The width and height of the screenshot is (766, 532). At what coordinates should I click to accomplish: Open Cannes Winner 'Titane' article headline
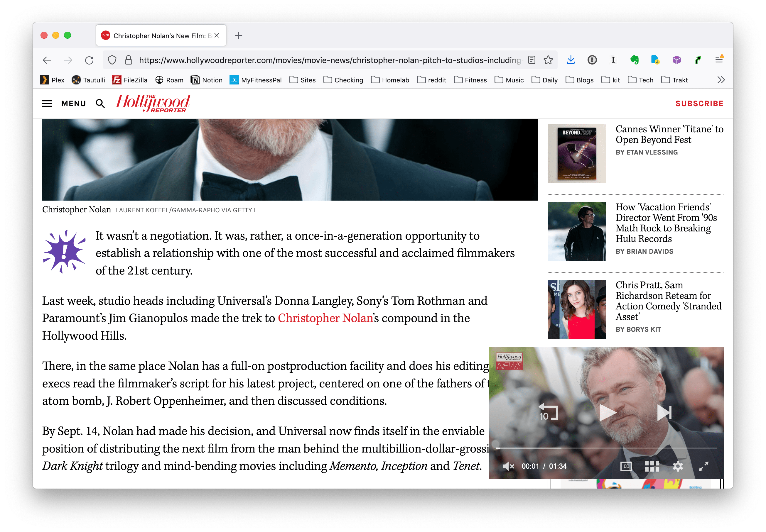[x=669, y=134]
